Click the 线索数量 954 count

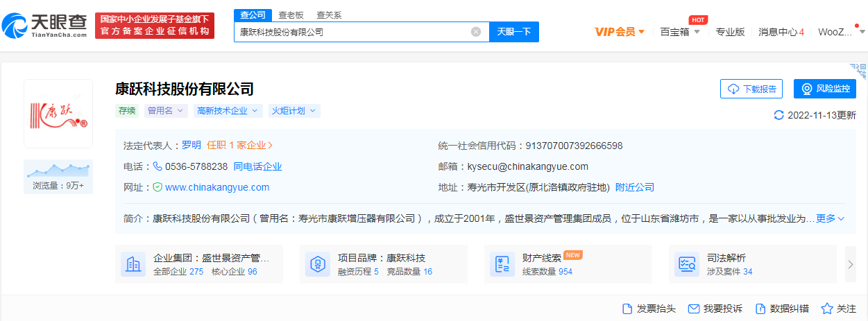pos(547,272)
